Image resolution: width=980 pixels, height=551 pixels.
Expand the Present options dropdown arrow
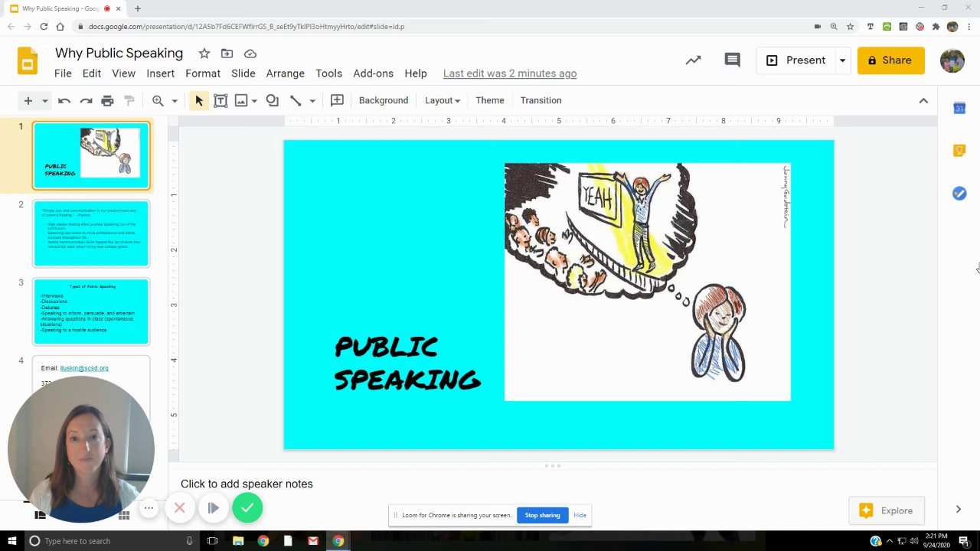point(842,60)
